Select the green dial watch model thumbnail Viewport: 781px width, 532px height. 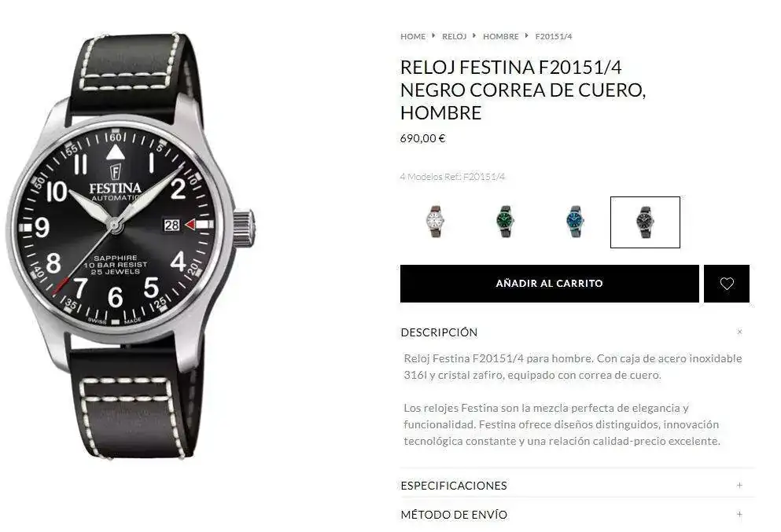tap(506, 222)
